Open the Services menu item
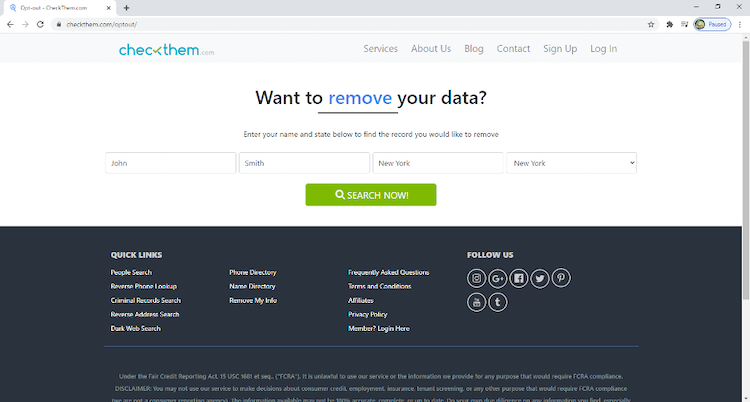The image size is (750, 402). pyautogui.click(x=380, y=48)
